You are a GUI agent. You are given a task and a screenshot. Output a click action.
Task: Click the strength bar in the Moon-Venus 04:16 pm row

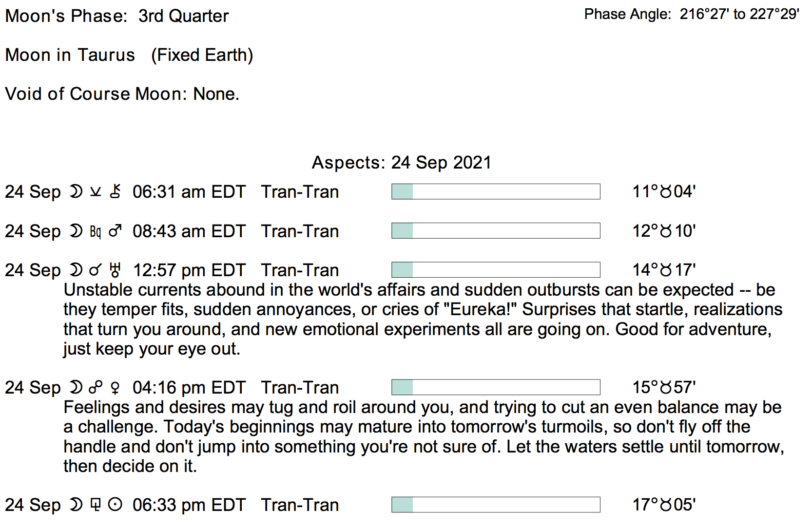(496, 387)
